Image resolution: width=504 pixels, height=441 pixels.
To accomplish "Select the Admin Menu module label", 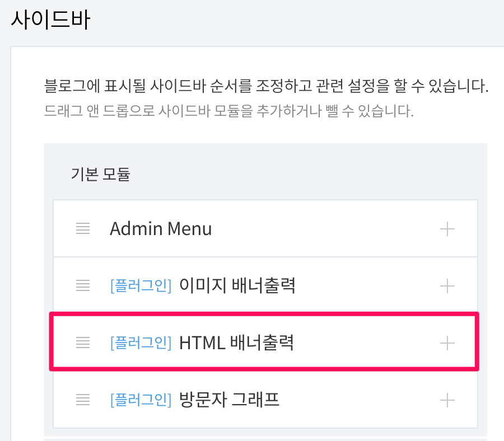I will pos(161,229).
